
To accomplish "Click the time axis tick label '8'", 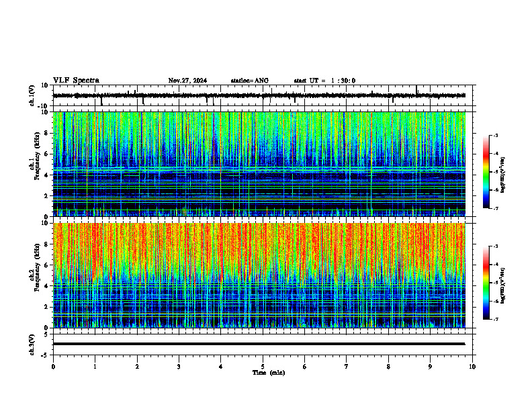I will pos(388,367).
